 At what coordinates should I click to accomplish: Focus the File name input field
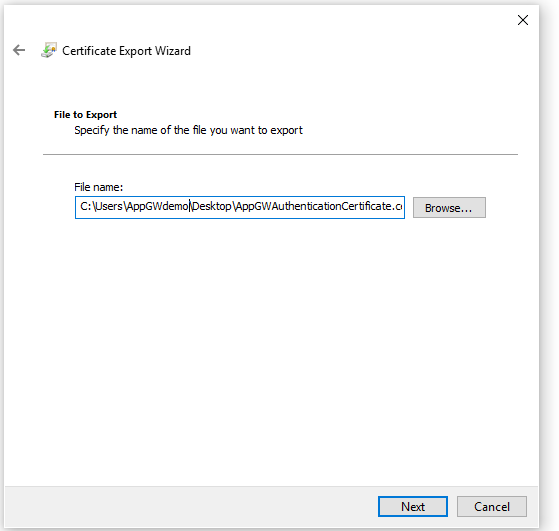pyautogui.click(x=240, y=207)
